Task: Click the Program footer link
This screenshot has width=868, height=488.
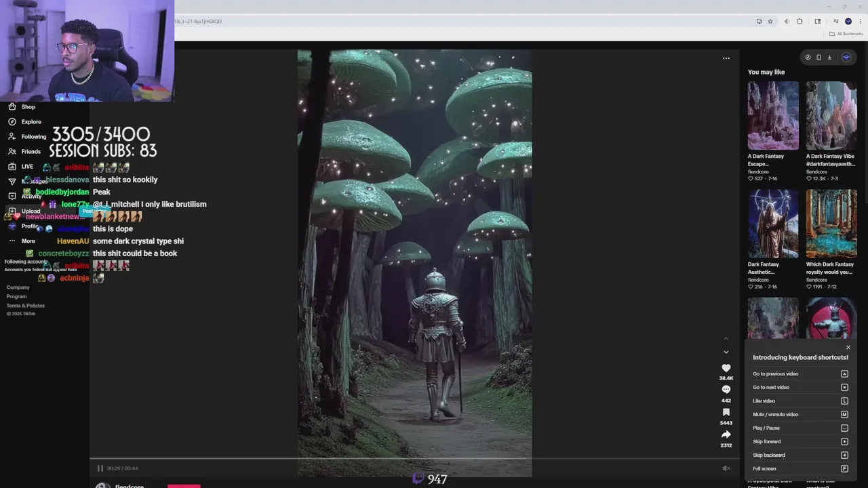Action: pyautogui.click(x=17, y=296)
